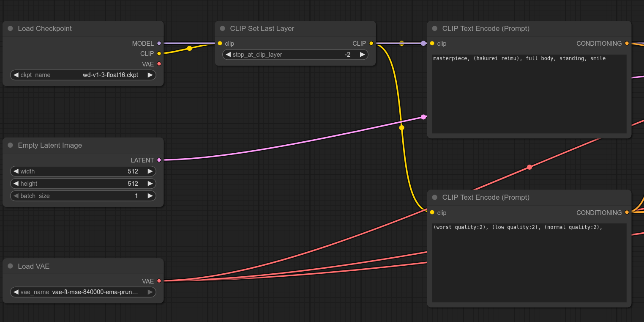Click the VAE output port on Load Checkpoint
This screenshot has height=322, width=644.
click(159, 64)
